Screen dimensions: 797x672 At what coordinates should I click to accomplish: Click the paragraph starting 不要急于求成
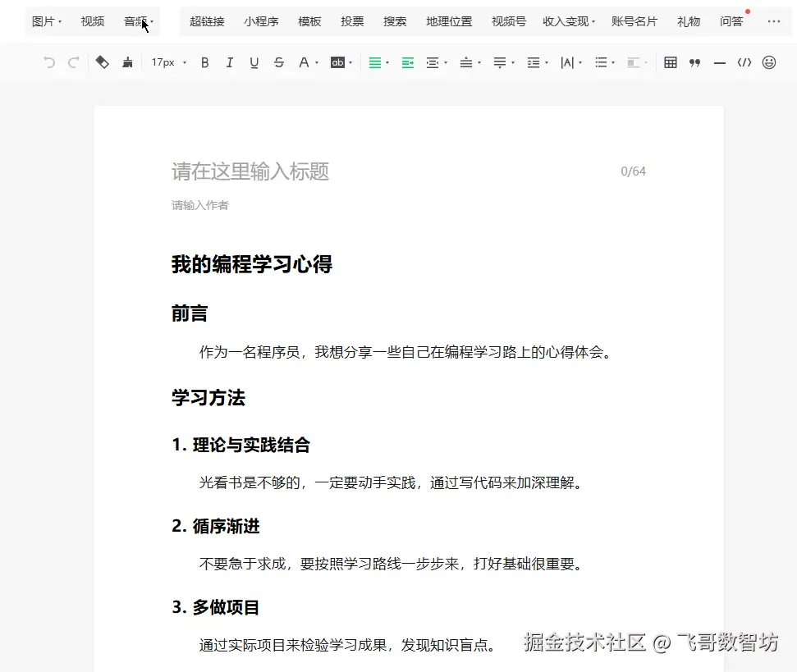[x=392, y=564]
